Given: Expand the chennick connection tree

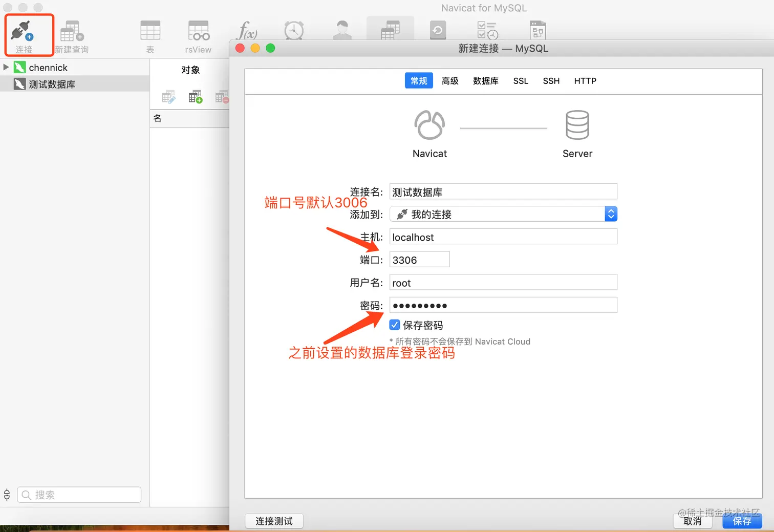Looking at the screenshot, I should pos(6,67).
